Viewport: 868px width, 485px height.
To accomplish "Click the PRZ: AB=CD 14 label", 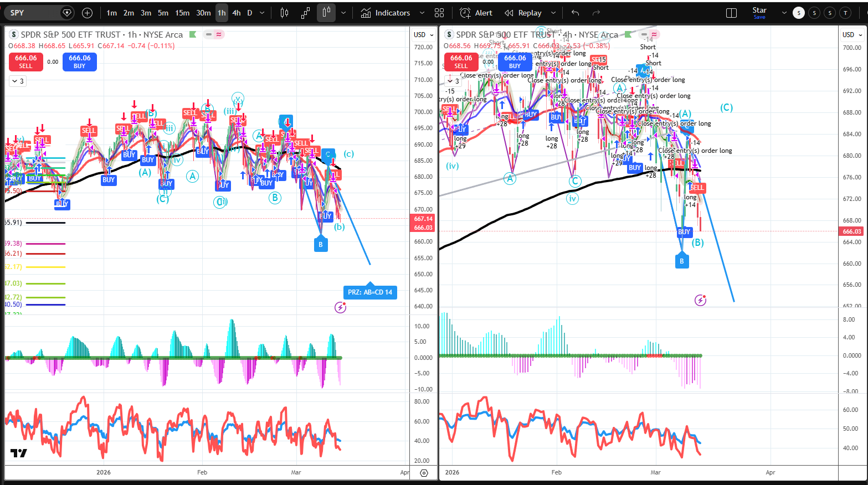I will [370, 291].
